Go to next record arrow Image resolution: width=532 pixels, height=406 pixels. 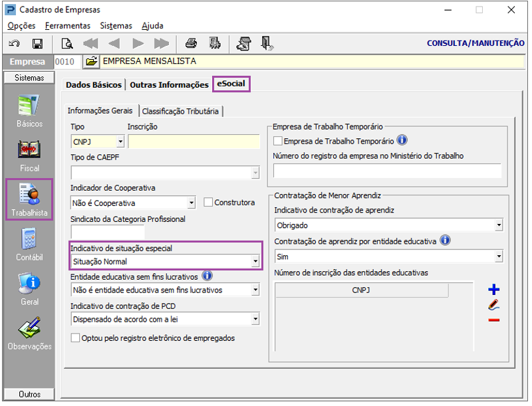[138, 43]
